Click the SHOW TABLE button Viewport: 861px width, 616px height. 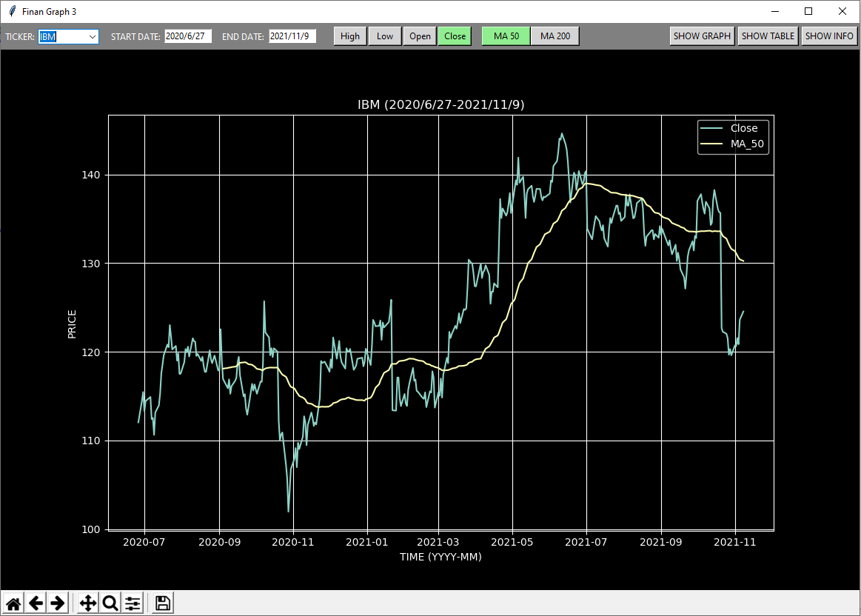point(768,36)
